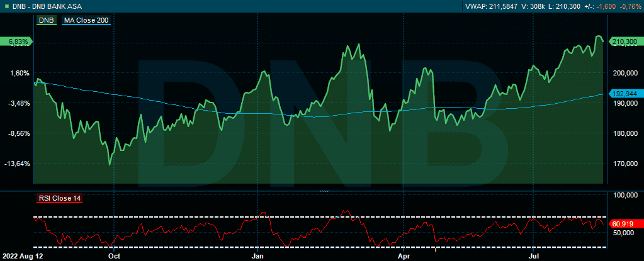Click the 100,000 RSI axis label
The height and width of the screenshot is (261, 644).
pos(624,196)
